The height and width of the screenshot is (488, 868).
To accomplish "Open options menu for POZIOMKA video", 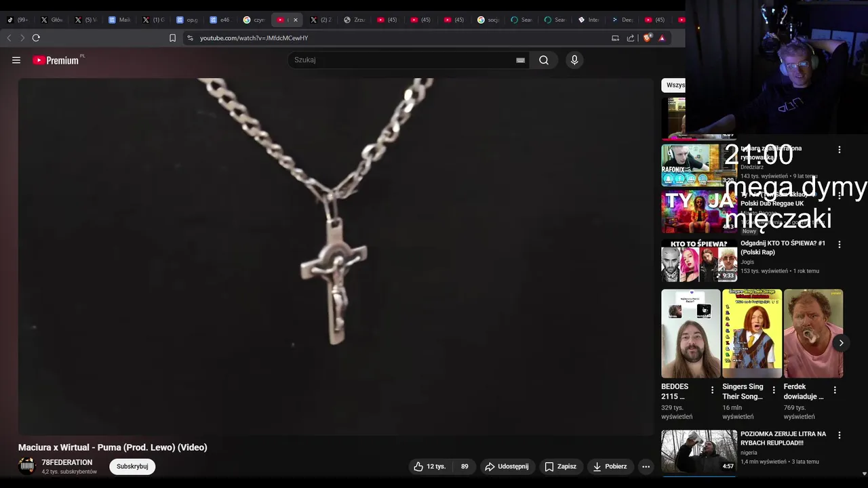I will pos(840,435).
